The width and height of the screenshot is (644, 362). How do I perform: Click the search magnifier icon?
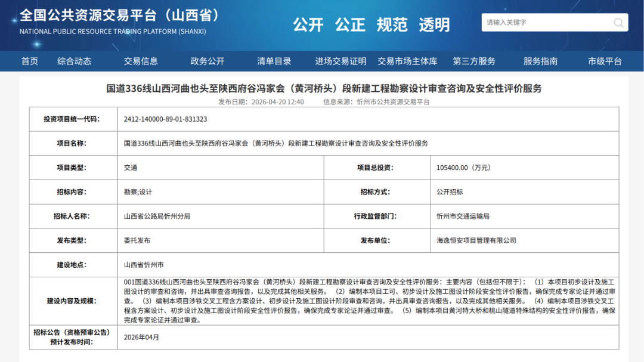(620, 22)
